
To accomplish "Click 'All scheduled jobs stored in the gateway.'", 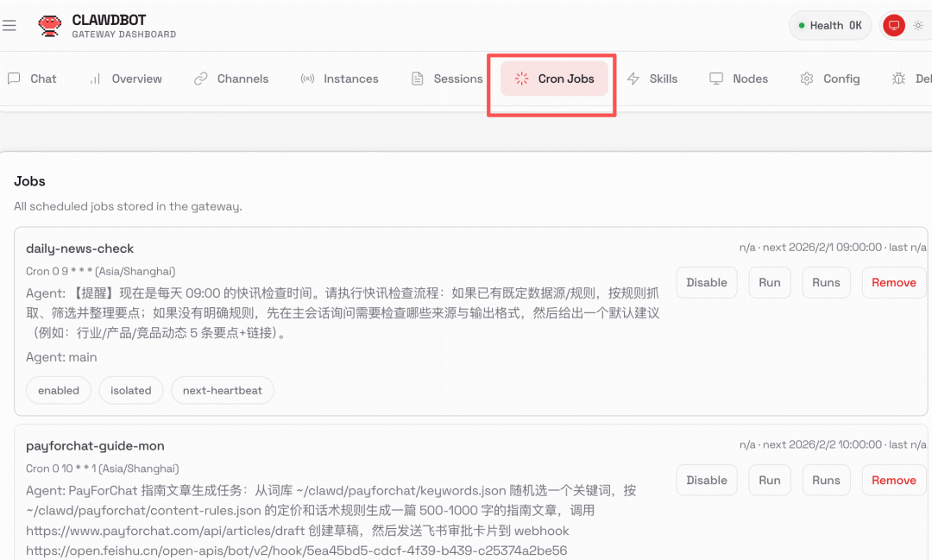I will 128,206.
